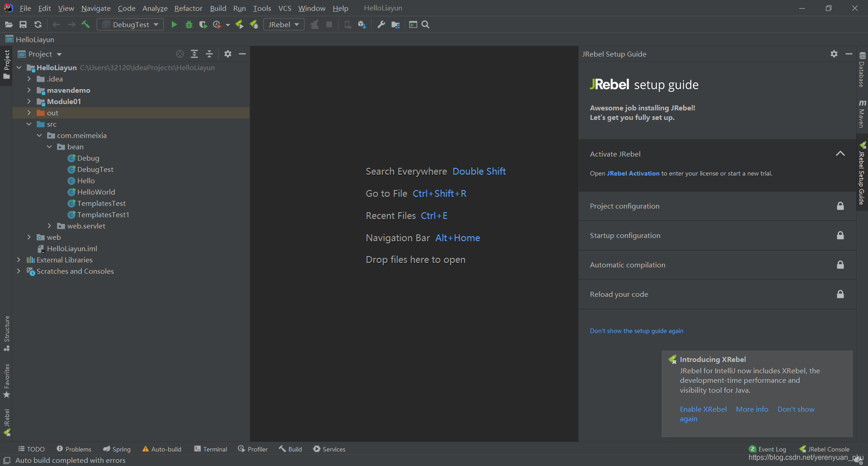Open the VCS menu

(x=285, y=8)
